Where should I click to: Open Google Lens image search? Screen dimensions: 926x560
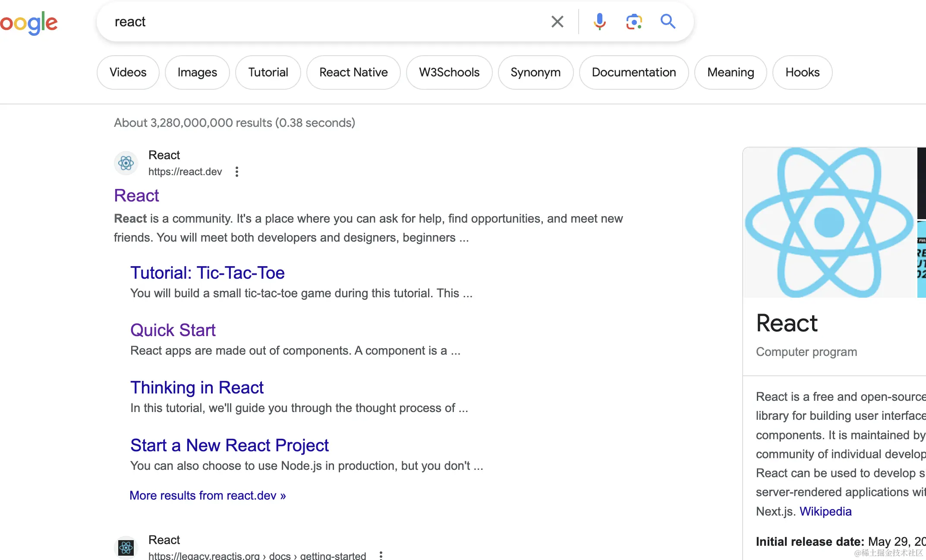[634, 22]
